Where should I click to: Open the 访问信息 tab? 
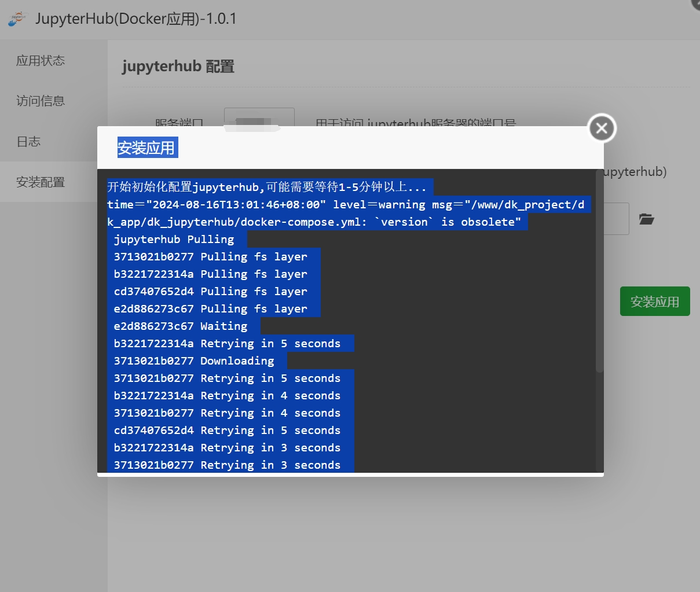[x=41, y=101]
